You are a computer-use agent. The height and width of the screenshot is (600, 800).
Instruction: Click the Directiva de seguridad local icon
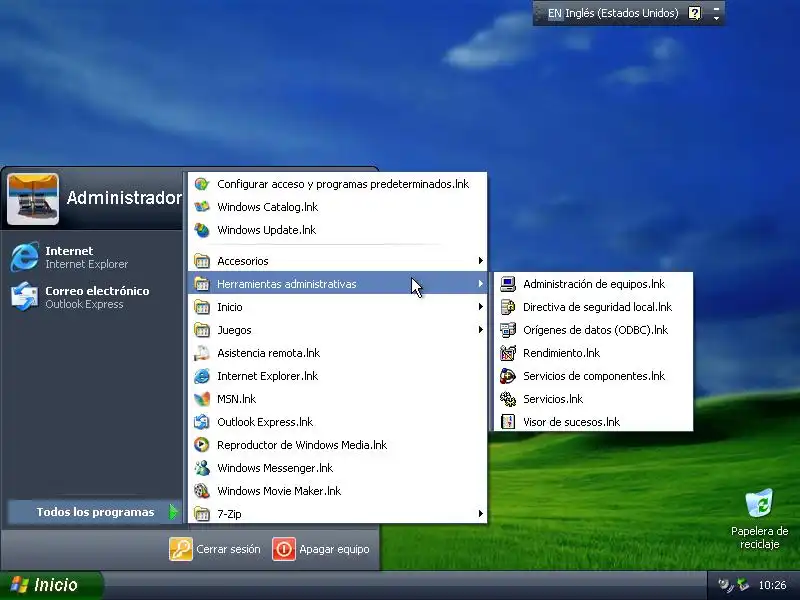(508, 307)
